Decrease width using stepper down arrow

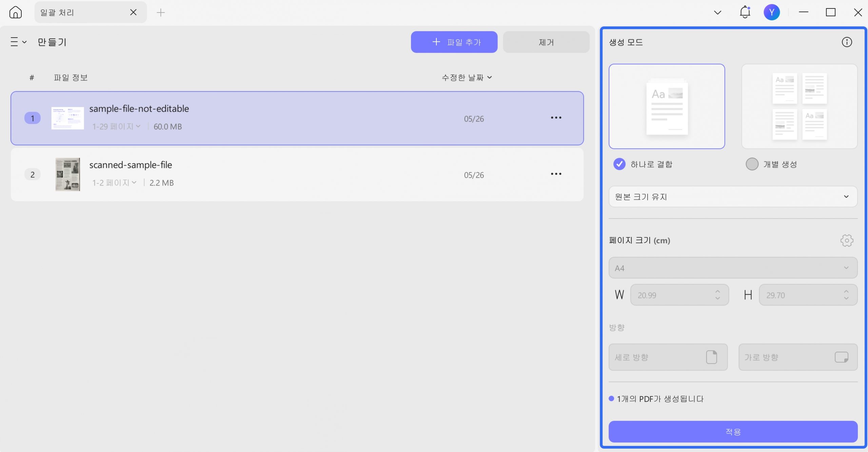717,298
